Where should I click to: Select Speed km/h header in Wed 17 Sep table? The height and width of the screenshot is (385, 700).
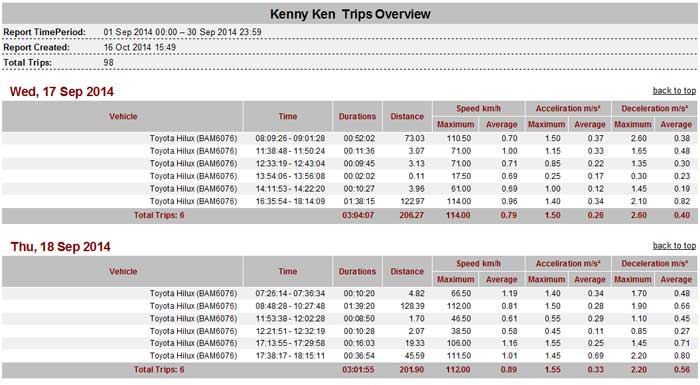coord(479,109)
